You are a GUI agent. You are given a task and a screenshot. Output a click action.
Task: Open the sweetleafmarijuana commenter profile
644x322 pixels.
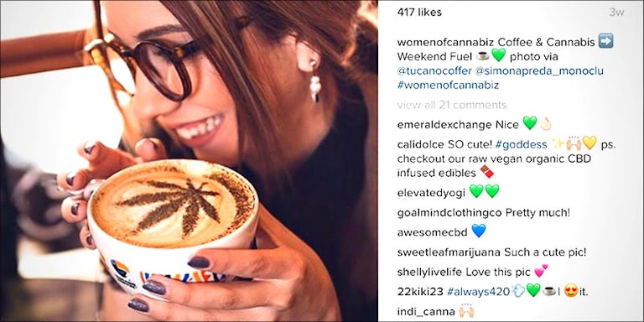[449, 252]
